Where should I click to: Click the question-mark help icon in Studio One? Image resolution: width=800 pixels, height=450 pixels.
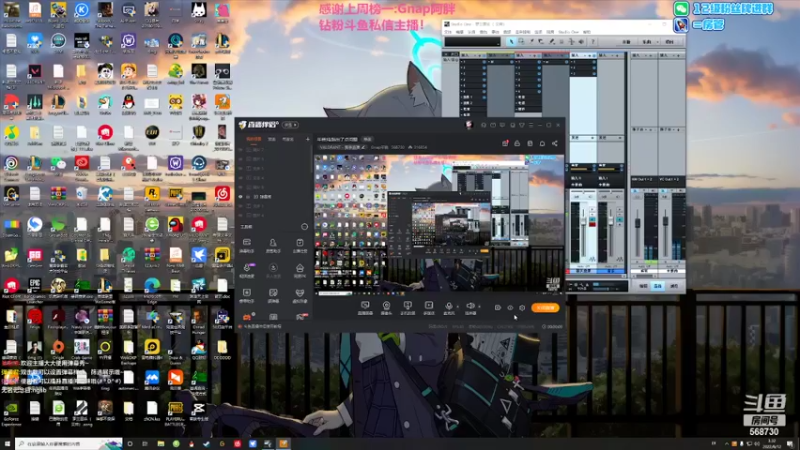592,42
